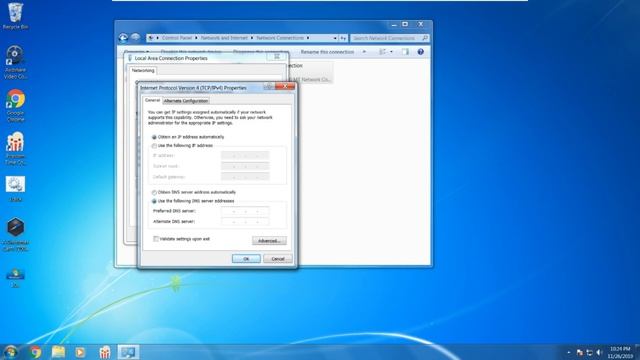Click the Advanced... button

click(269, 241)
